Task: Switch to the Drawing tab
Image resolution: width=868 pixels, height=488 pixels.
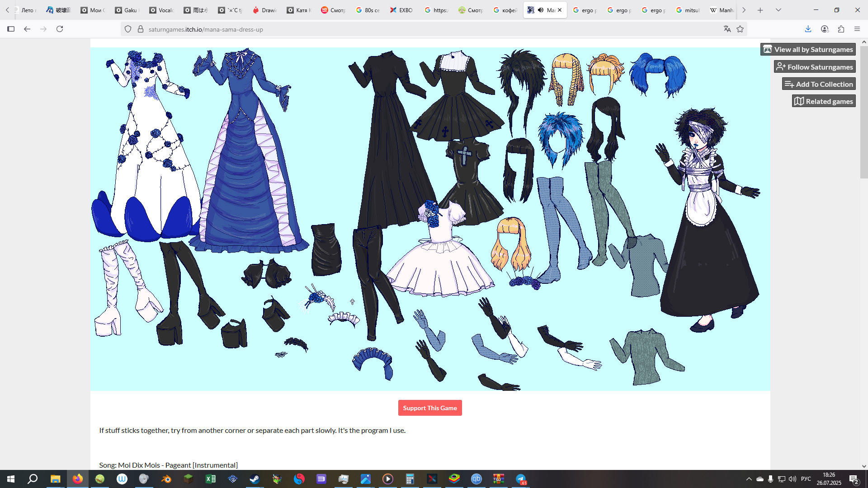Action: [265, 10]
